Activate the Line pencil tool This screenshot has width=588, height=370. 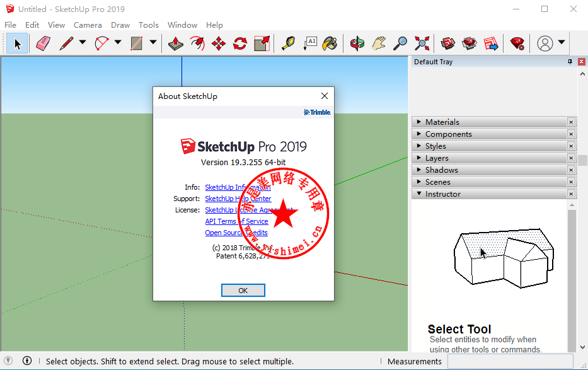coord(66,43)
